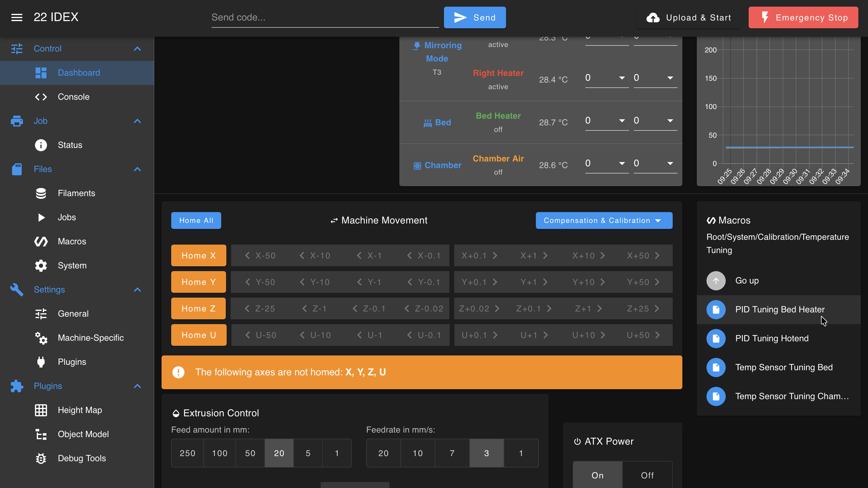Click the Plugins puzzle piece icon
Image resolution: width=868 pixels, height=488 pixels.
[x=17, y=386]
